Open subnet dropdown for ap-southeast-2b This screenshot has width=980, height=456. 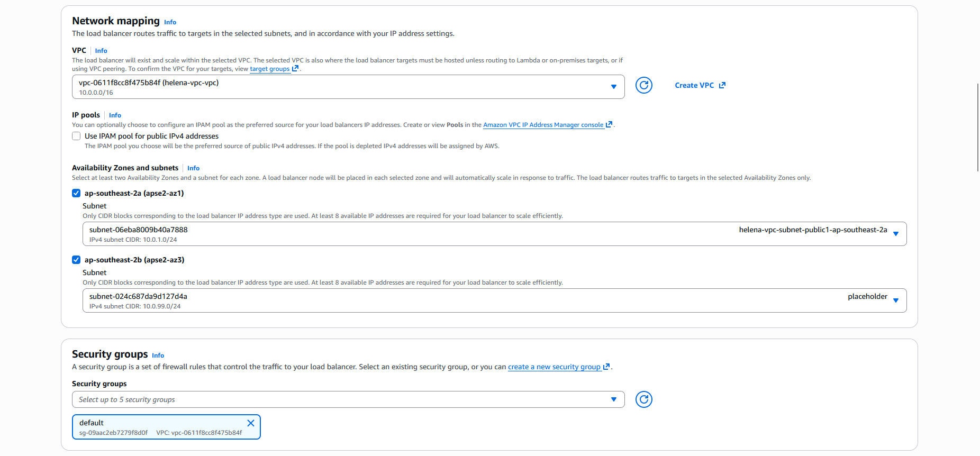[895, 300]
